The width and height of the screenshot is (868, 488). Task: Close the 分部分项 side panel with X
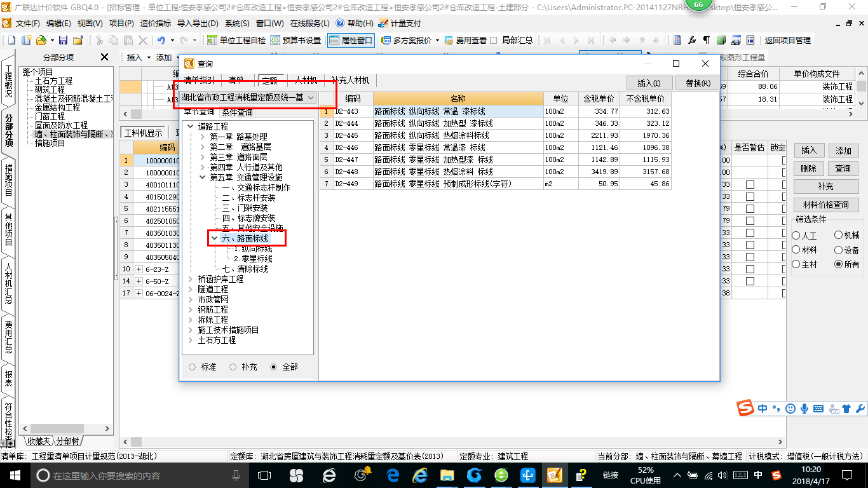tap(105, 57)
